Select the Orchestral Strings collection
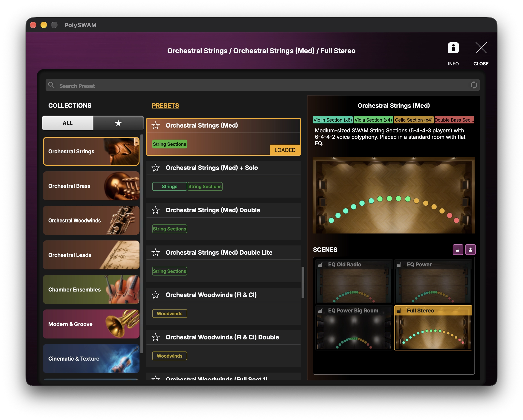This screenshot has height=420, width=523. pyautogui.click(x=91, y=152)
